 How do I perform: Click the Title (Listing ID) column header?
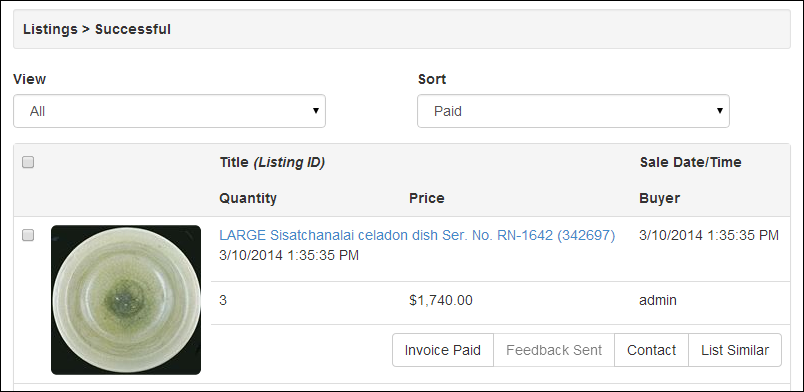272,163
